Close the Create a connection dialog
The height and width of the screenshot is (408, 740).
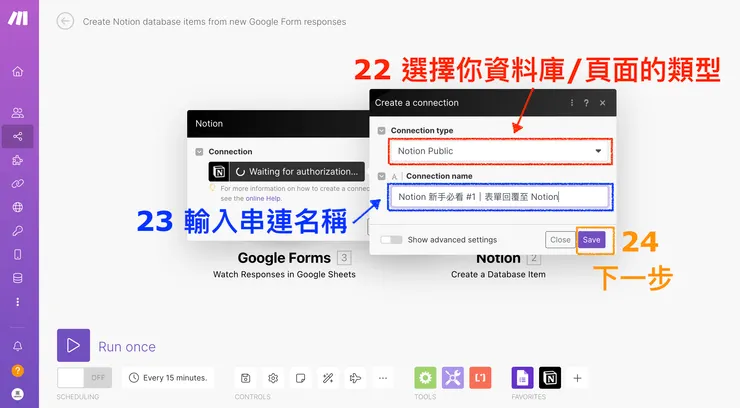coord(603,103)
